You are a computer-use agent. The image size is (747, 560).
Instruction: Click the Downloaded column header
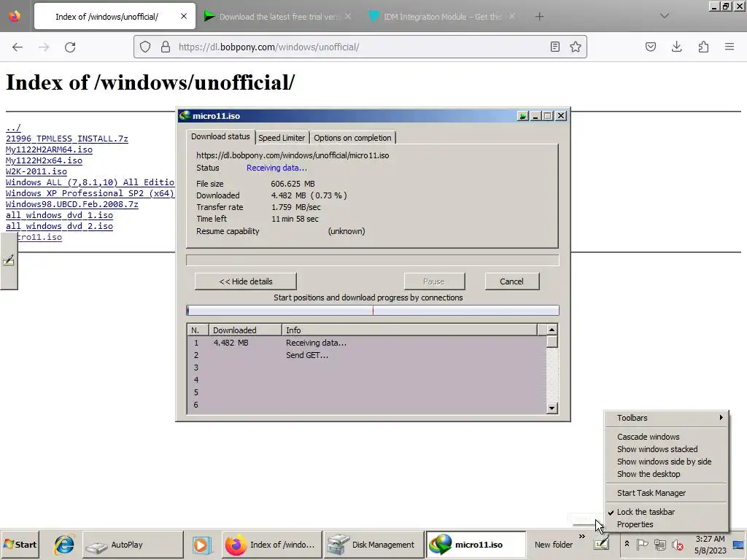point(245,330)
